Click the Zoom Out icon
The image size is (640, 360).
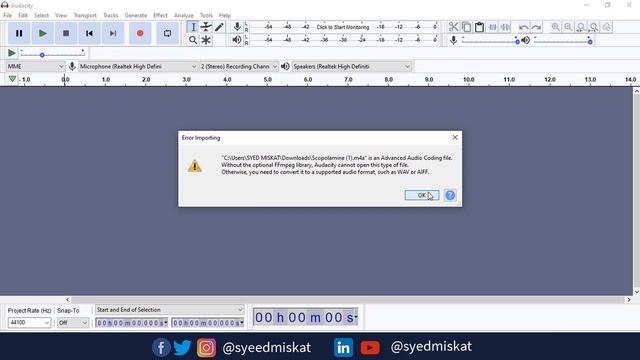(x=568, y=27)
